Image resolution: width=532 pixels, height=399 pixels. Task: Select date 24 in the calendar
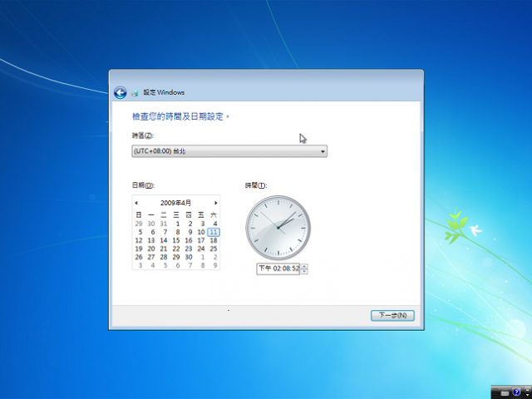(x=201, y=249)
